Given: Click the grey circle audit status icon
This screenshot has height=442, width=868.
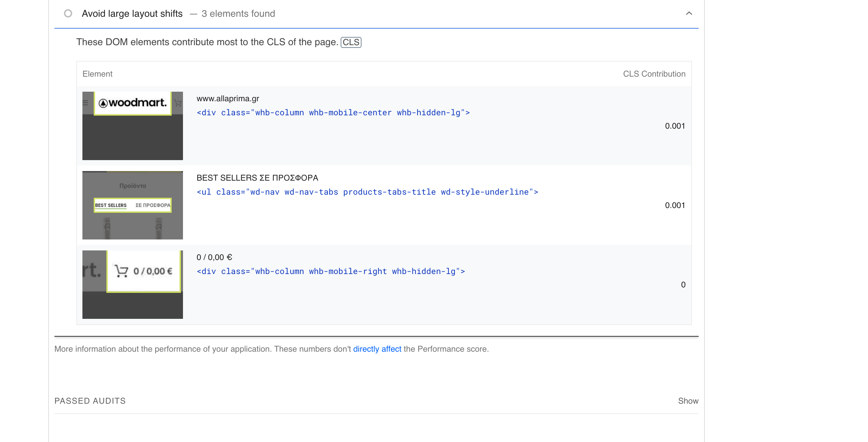Looking at the screenshot, I should coord(68,14).
